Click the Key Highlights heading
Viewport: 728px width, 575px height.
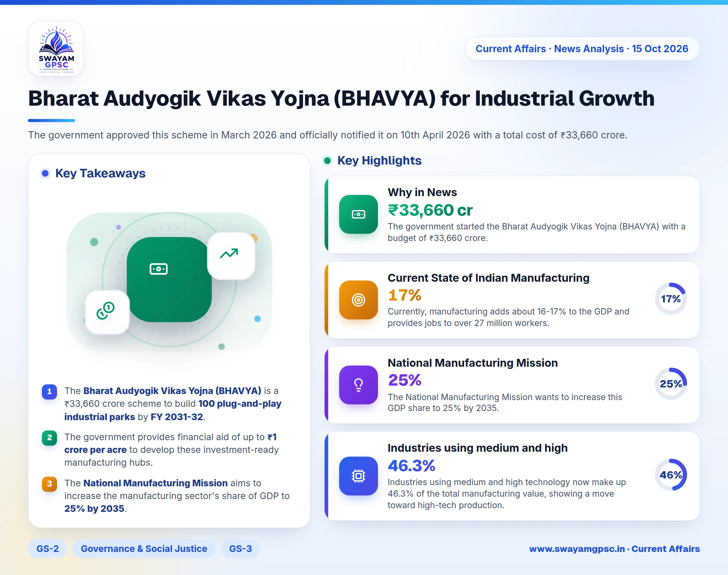point(379,161)
